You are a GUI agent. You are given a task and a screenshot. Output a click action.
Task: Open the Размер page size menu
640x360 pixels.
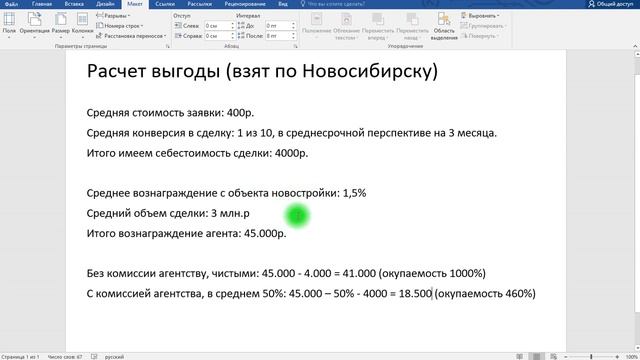60,25
